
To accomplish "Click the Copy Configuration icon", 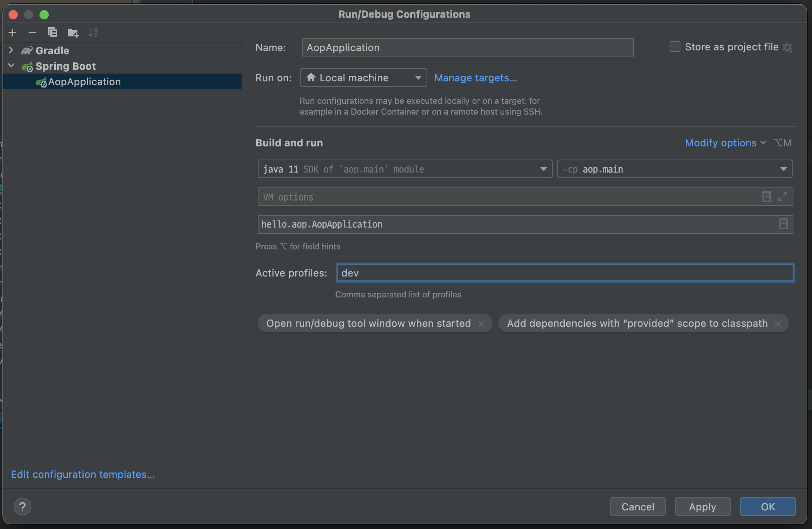I will click(53, 33).
